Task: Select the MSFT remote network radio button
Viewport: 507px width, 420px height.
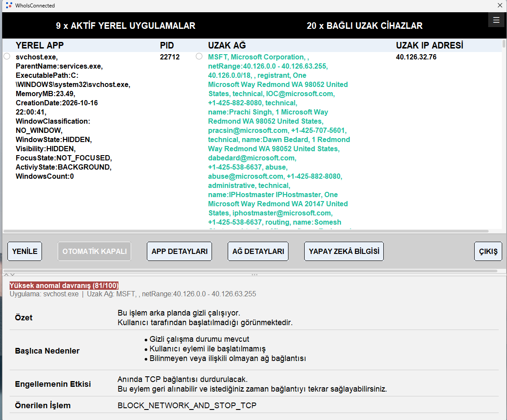Action: click(x=199, y=56)
